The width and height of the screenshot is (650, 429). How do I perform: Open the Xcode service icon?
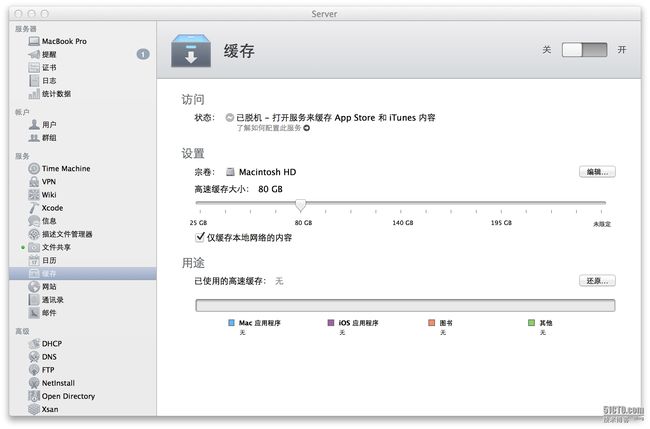[34, 208]
